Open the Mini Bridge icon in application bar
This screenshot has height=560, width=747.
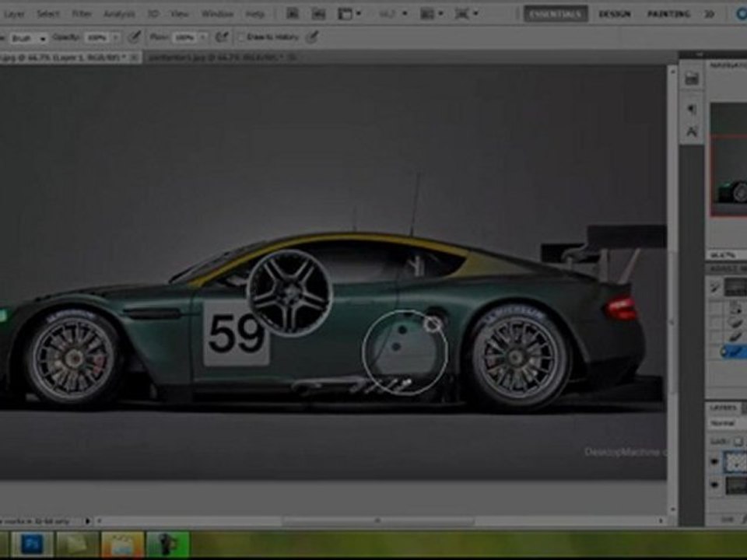coord(318,14)
